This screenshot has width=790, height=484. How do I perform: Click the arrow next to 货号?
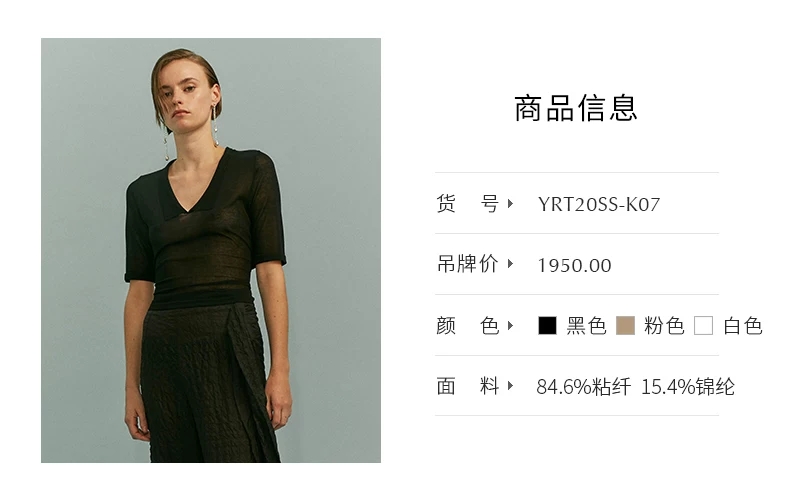(x=510, y=203)
